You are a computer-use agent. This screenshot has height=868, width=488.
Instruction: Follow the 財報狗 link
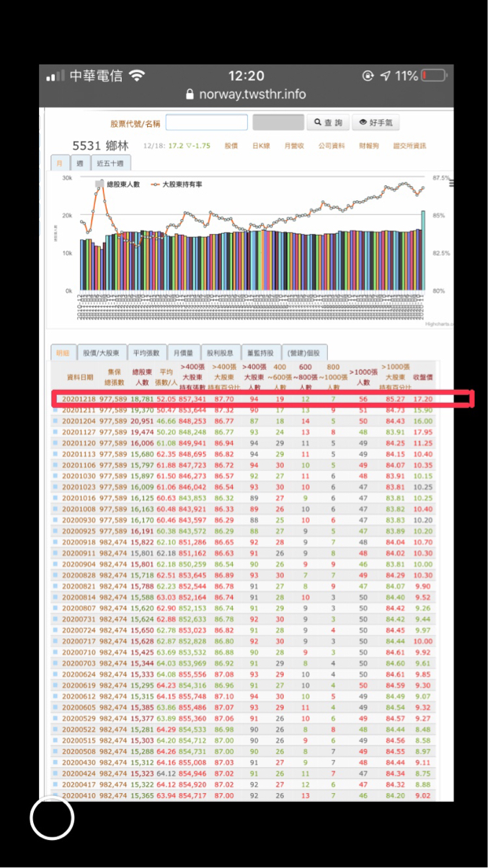(x=368, y=146)
